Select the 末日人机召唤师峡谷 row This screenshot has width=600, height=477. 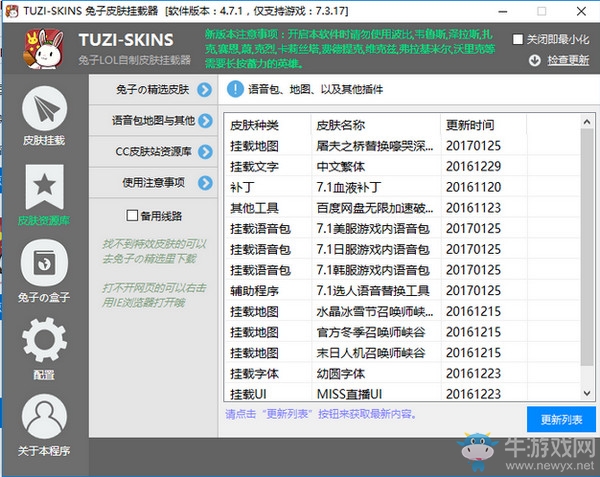(x=403, y=353)
